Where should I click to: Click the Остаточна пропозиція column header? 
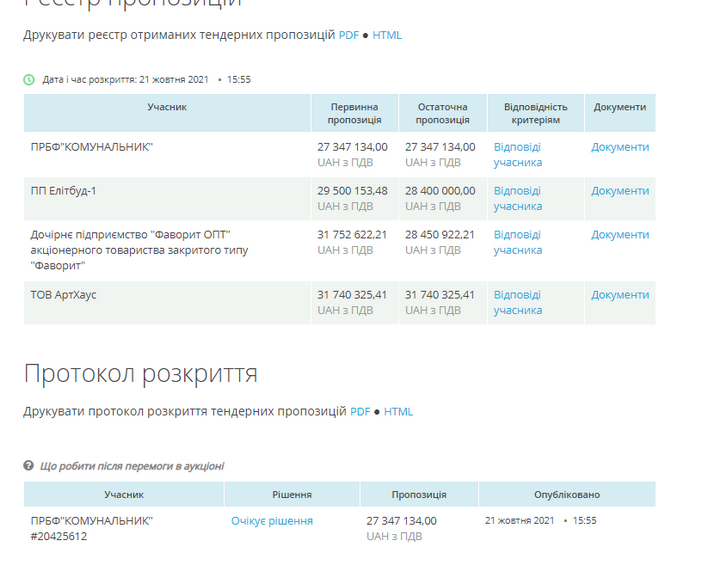coord(442,113)
